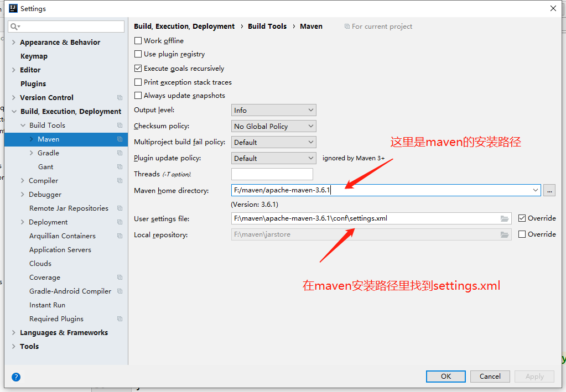This screenshot has height=392, width=566.
Task: Uncheck Override for User settings file
Action: (x=522, y=218)
